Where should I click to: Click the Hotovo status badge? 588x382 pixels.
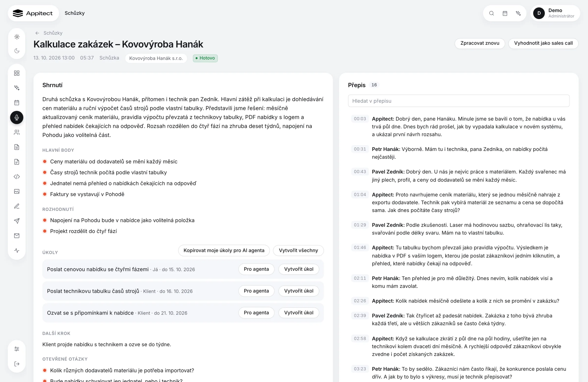pos(205,58)
